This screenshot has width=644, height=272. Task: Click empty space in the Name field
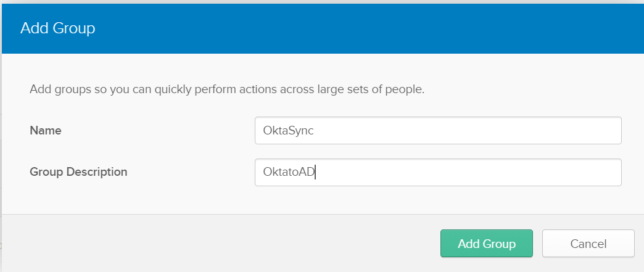point(493,131)
